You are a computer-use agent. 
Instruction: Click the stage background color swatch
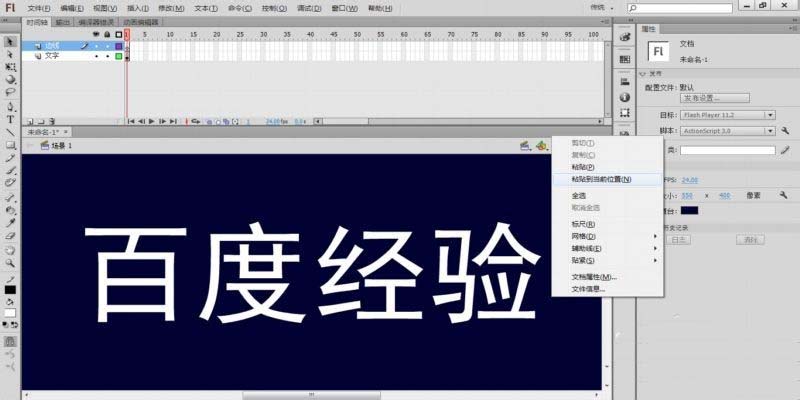tap(689, 211)
